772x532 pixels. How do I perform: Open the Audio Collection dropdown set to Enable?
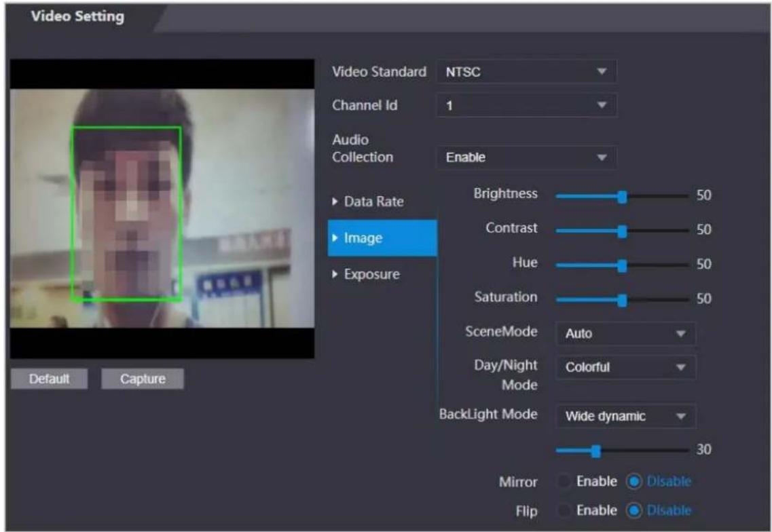[x=526, y=157]
